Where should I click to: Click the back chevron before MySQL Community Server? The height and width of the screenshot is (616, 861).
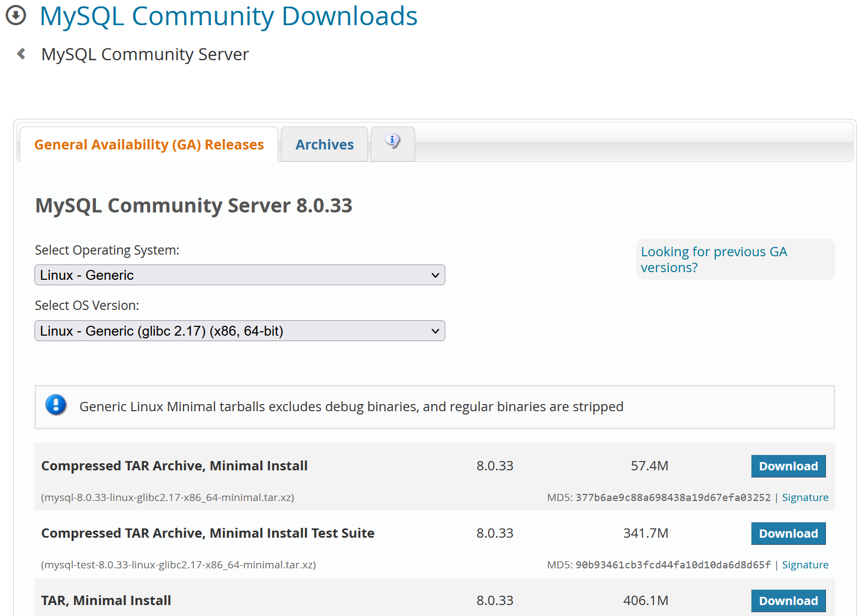[x=21, y=54]
